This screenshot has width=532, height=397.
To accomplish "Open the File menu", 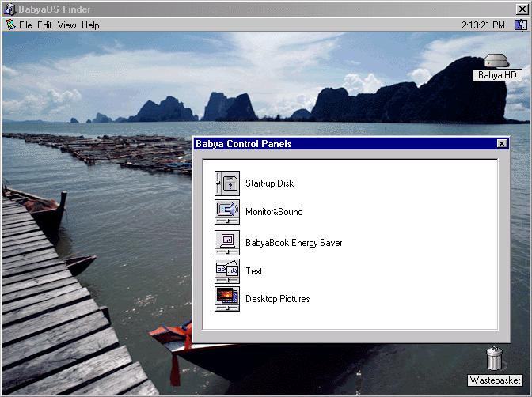I will (x=25, y=25).
